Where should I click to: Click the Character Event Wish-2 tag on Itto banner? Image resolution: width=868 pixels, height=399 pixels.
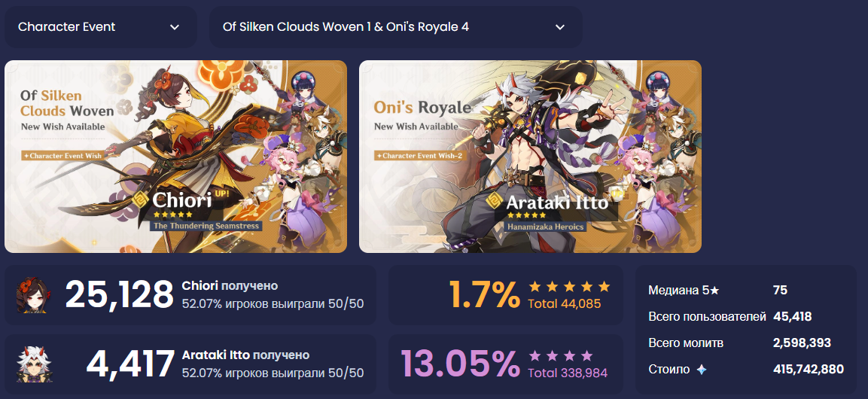[x=419, y=156]
